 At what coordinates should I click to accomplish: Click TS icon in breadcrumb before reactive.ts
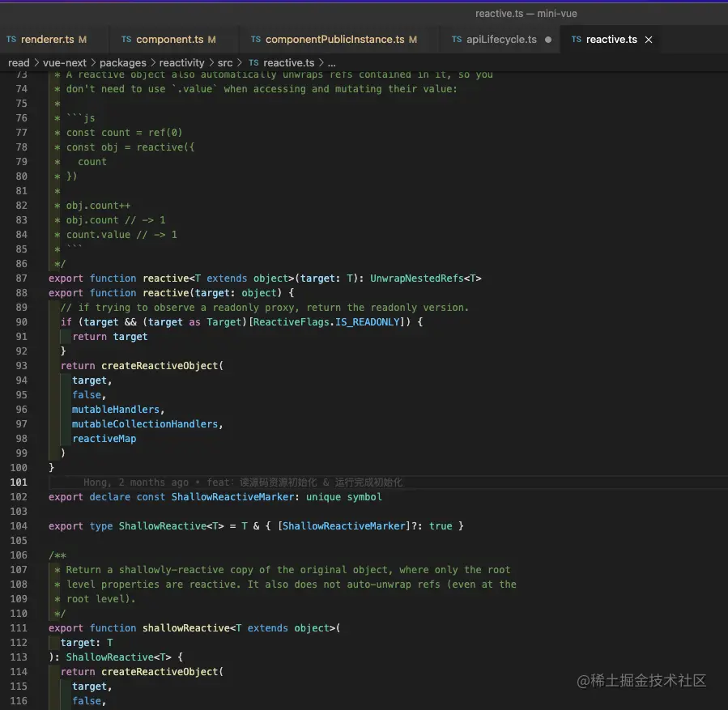[x=253, y=62]
